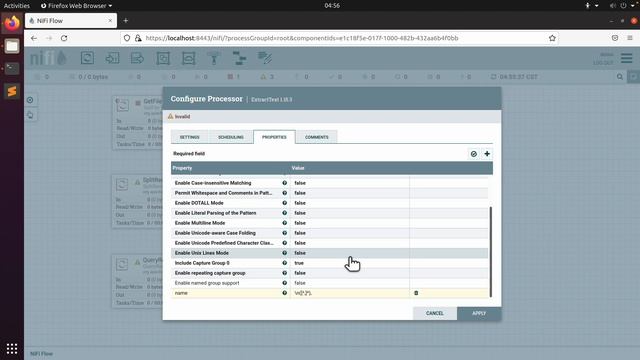The image size is (640, 360).
Task: Launch Files from the Ubuntu dock
Action: 12,46
